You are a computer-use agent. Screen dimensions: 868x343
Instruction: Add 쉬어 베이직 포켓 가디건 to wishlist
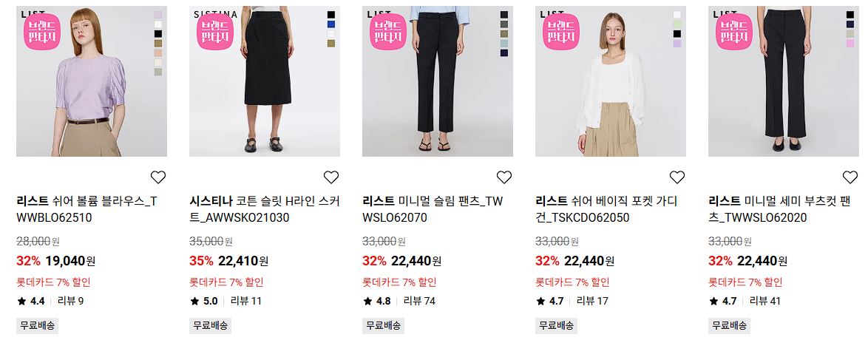677,177
